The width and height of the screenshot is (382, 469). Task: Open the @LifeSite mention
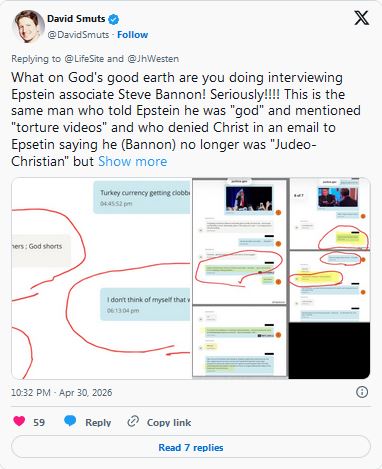pyautogui.click(x=84, y=59)
